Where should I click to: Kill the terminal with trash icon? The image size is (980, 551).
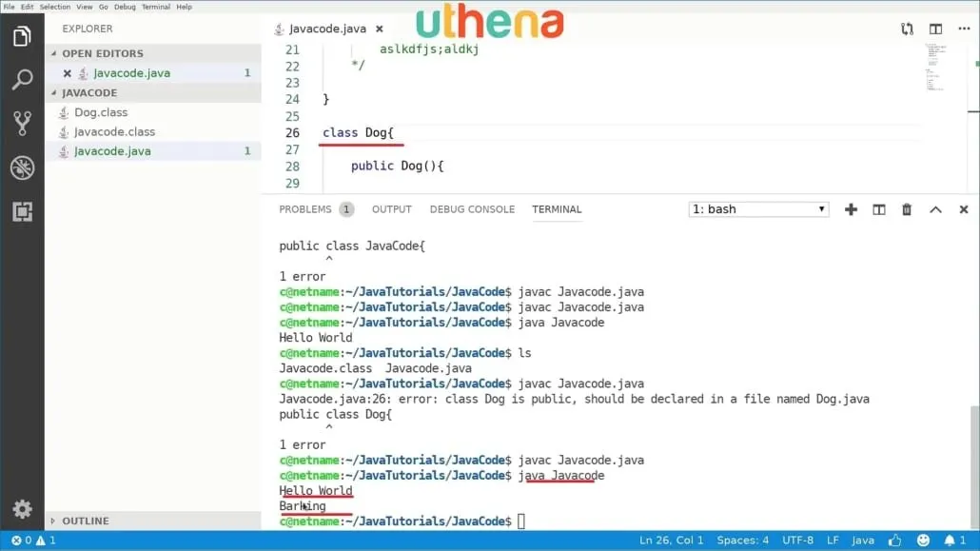click(x=907, y=209)
